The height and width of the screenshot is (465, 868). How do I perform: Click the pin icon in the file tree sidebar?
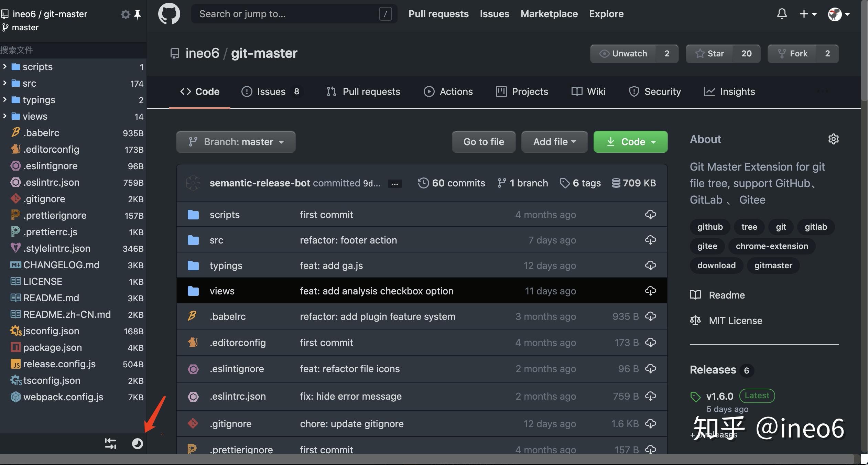point(138,14)
